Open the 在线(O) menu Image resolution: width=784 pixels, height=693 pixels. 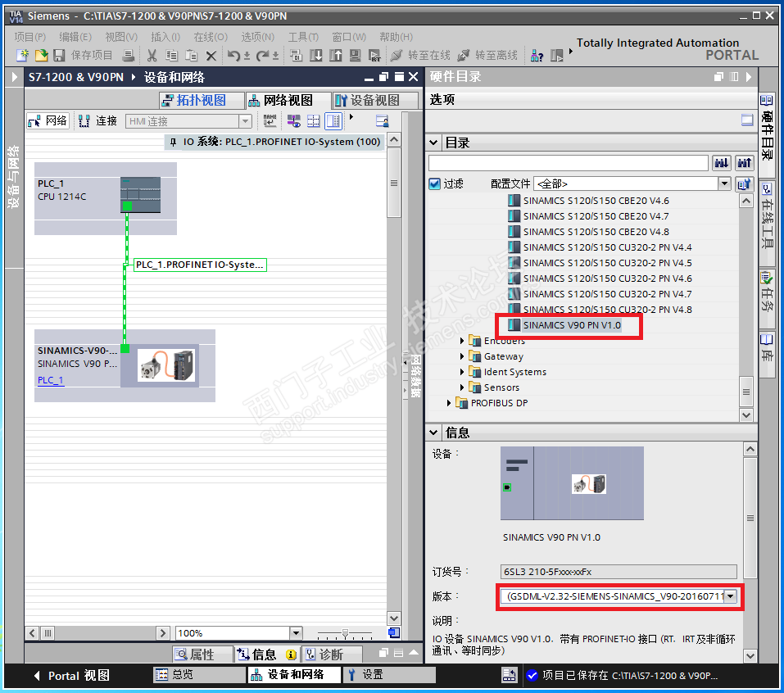point(211,37)
